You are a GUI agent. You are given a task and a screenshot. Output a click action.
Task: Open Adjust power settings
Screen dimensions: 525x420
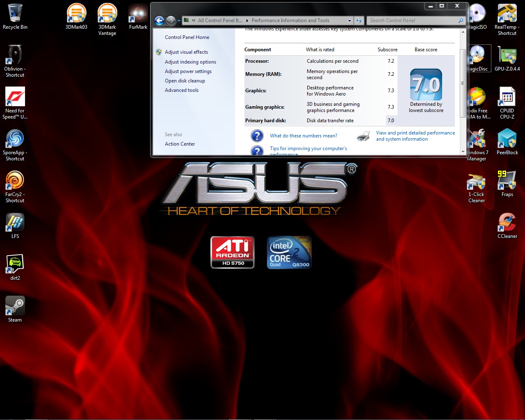tap(188, 71)
